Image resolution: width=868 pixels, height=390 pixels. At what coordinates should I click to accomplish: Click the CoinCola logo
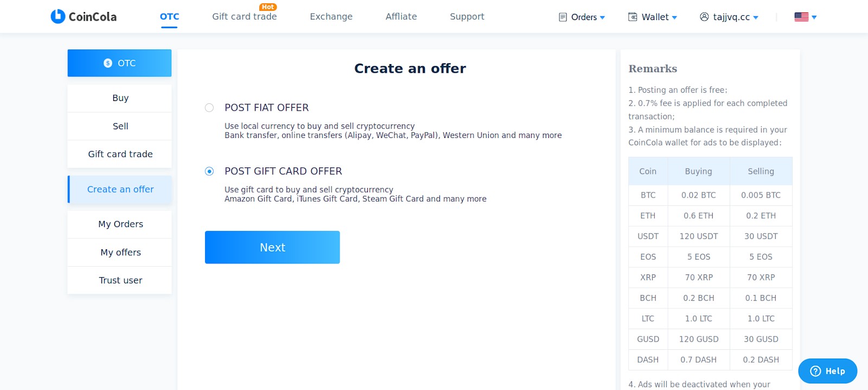[x=84, y=17]
